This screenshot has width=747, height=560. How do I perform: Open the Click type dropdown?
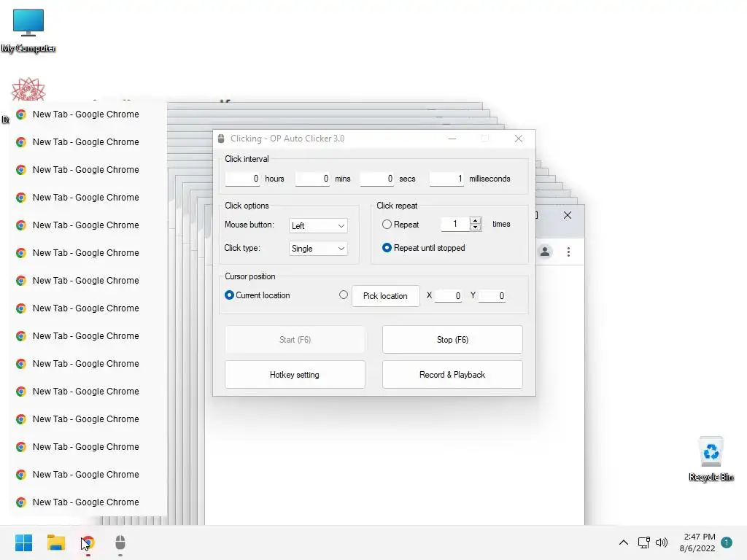click(318, 249)
